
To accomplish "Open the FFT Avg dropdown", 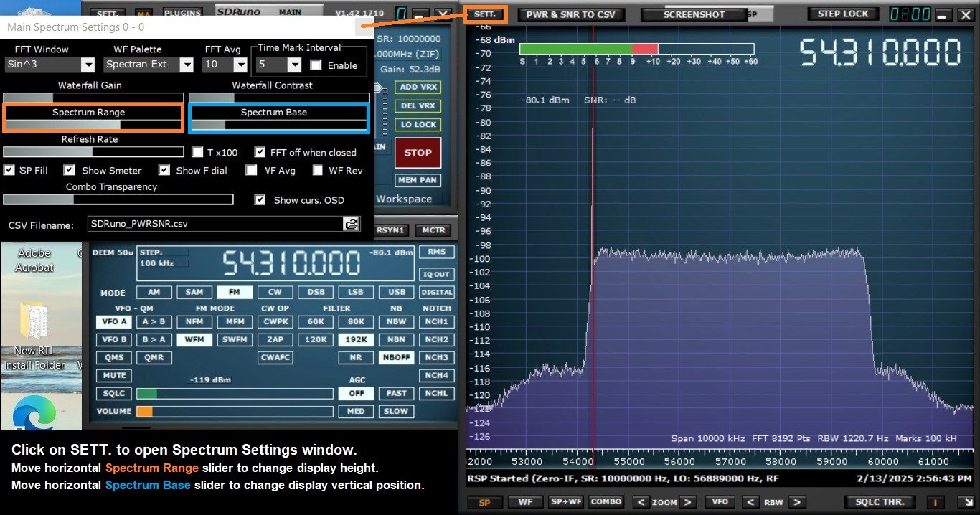I will 240,65.
